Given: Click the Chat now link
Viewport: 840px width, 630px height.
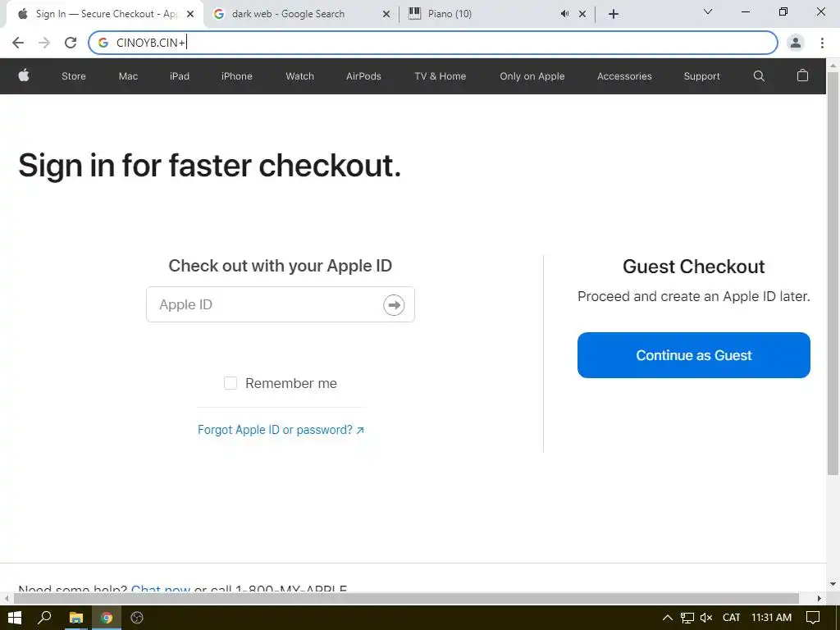Looking at the screenshot, I should point(161,588).
